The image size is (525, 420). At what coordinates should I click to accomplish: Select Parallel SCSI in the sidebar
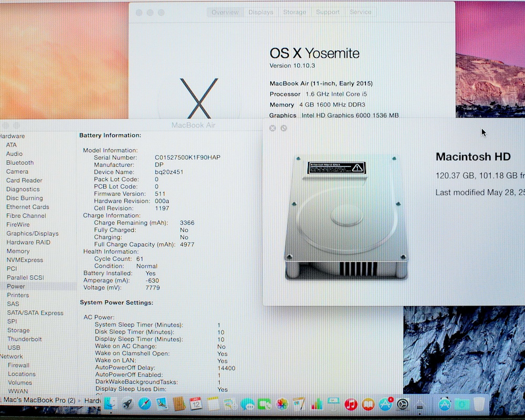[x=25, y=277]
